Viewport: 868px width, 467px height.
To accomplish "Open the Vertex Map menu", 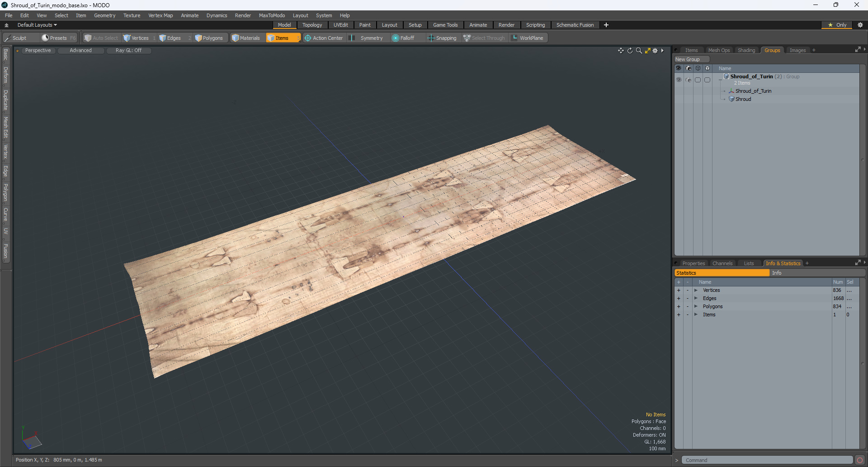I will tap(160, 15).
